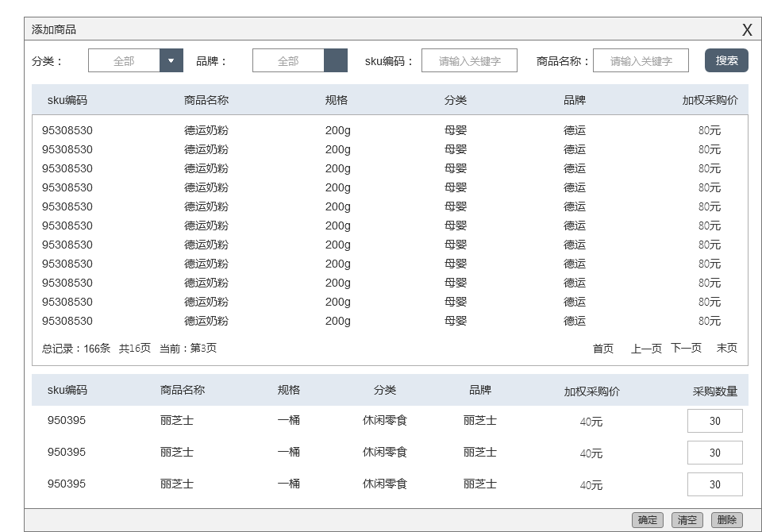Click the 添加商品 dialog title
The height and width of the screenshot is (532, 762).
(x=54, y=29)
